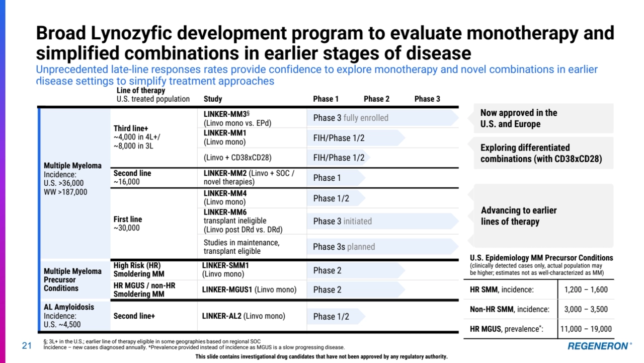644x363 pixels.
Task: Click the '1,200 – 1,600' value
Action: (586, 289)
